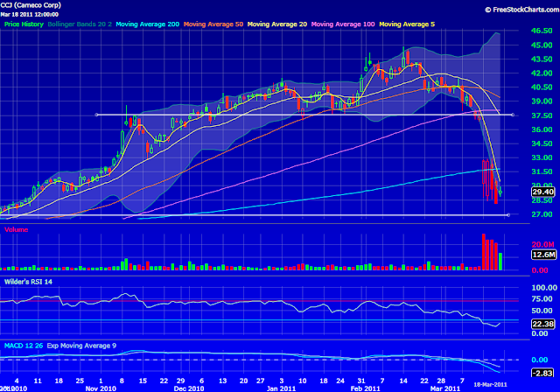Click the Wilder's RSI 14 label
This screenshot has width=560, height=392.
coord(28,282)
